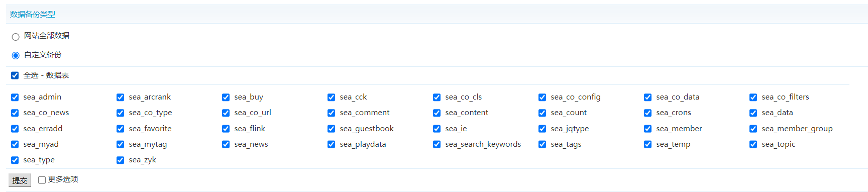
Task: Uncheck the sea_guestbook table checkbox
Action: 332,129
